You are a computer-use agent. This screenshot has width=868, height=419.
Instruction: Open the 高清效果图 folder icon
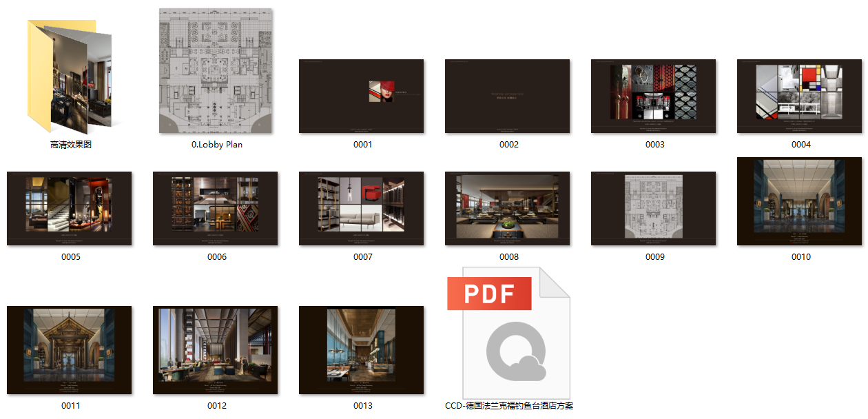tap(70, 76)
